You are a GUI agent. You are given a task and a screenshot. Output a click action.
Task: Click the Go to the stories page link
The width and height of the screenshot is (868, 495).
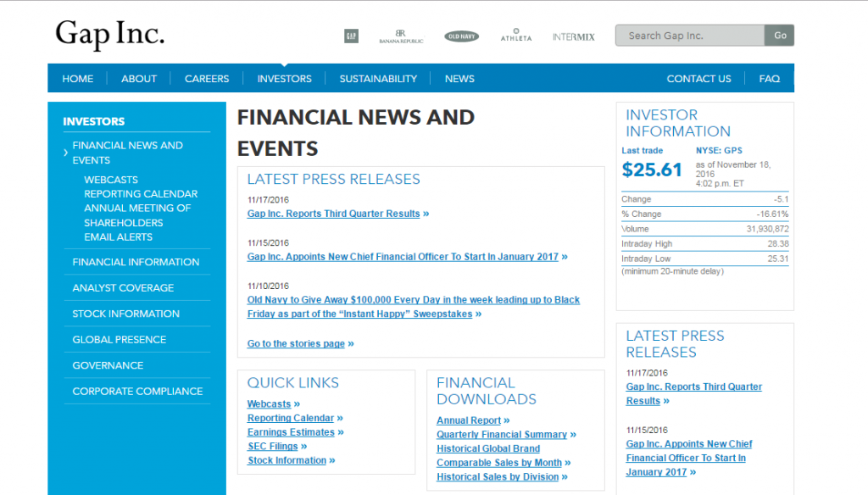coord(297,343)
